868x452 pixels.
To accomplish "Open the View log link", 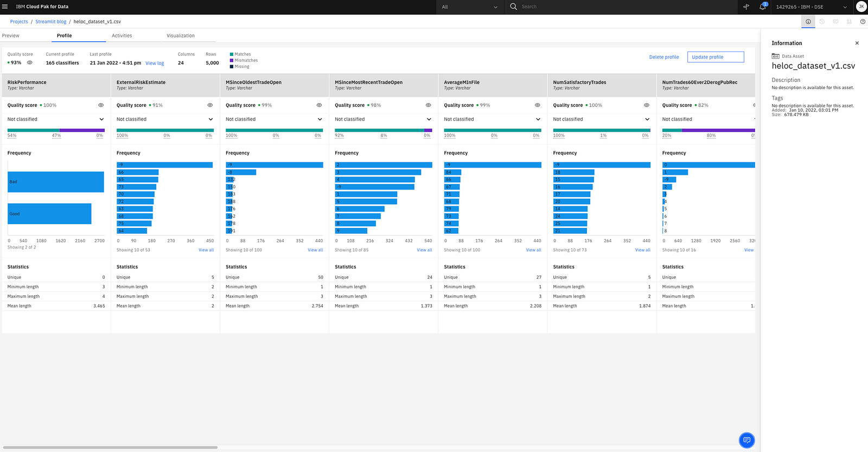I will click(155, 63).
